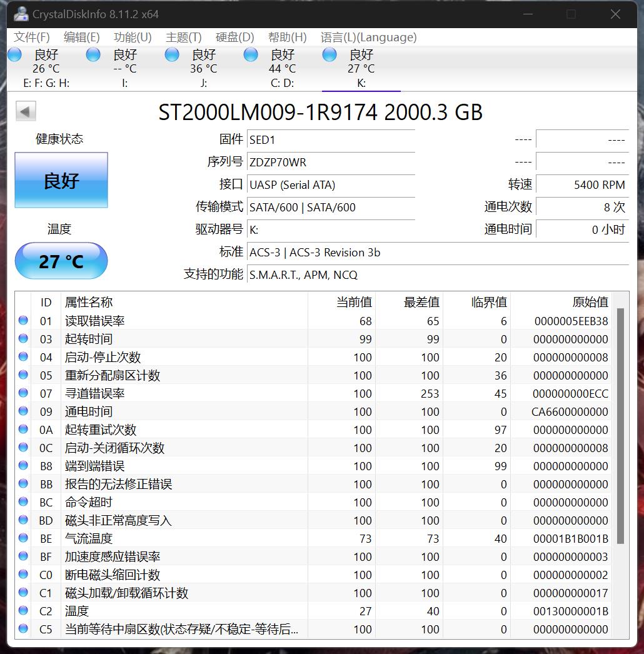Click the 传输模式 field SATA/600 | SATA/600

coord(331,208)
